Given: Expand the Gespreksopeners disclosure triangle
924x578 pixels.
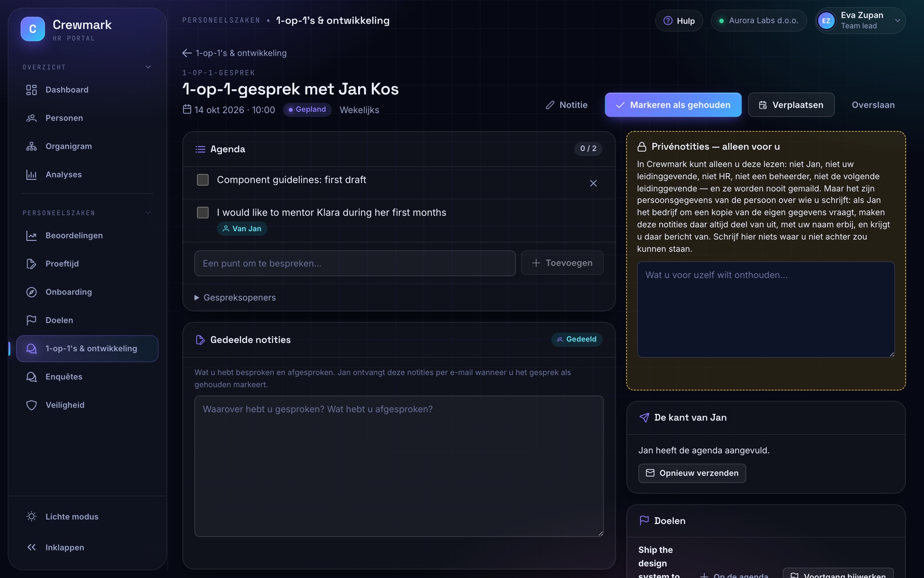Looking at the screenshot, I should (x=196, y=298).
